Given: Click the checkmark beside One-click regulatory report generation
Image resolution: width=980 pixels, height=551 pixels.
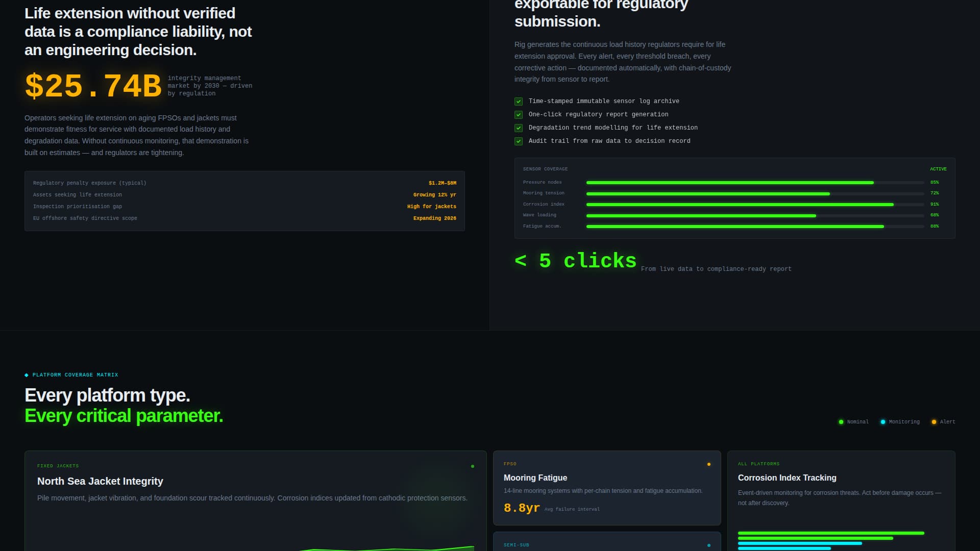Looking at the screenshot, I should 519,115.
